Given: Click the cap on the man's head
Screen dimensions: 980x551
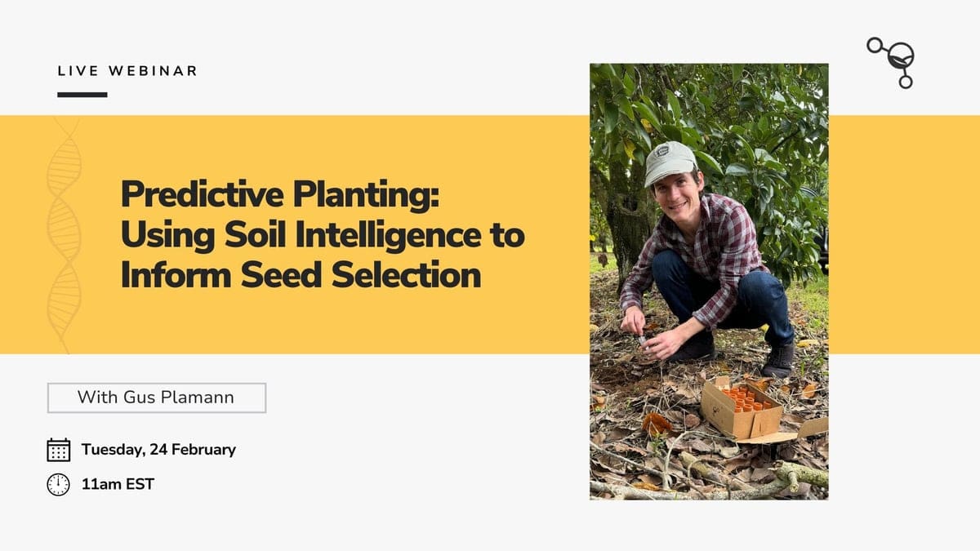Looking at the screenshot, I should [x=670, y=162].
